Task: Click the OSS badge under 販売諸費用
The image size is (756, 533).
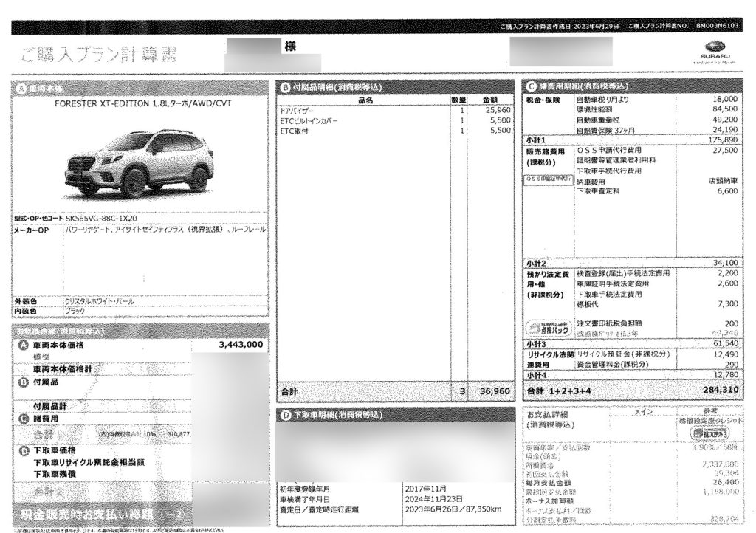Action: [549, 179]
